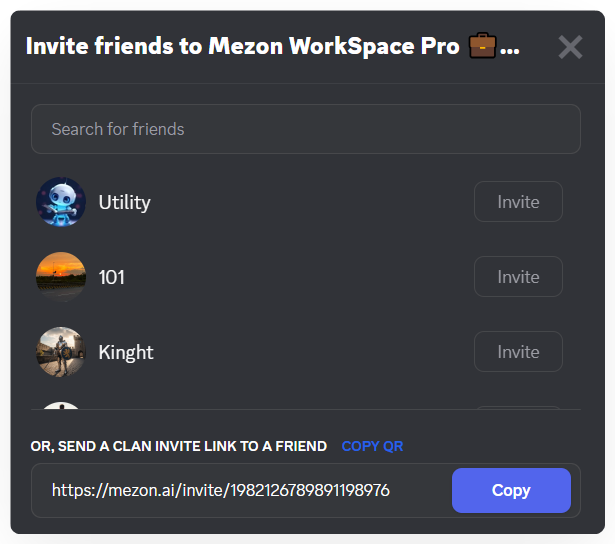Click the briefcase emoji in the title

click(x=482, y=46)
